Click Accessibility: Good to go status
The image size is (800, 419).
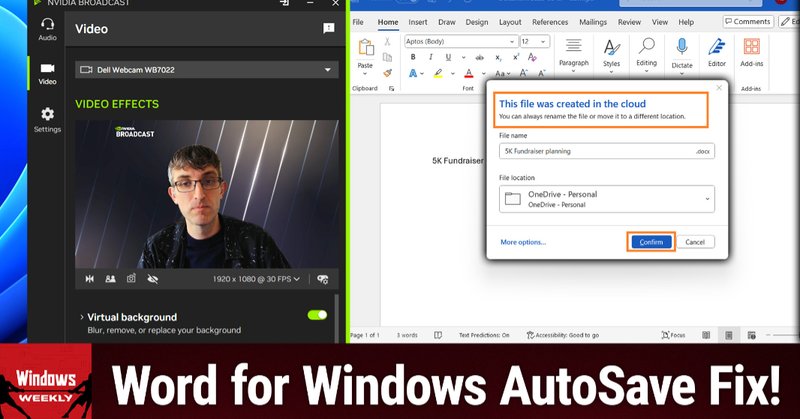(x=563, y=335)
